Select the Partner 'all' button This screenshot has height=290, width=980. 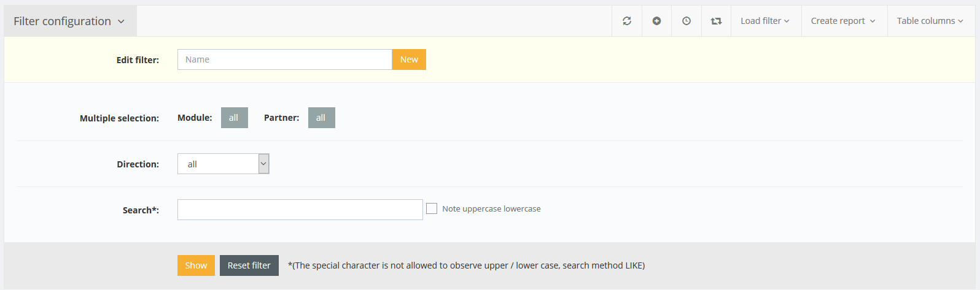point(321,118)
